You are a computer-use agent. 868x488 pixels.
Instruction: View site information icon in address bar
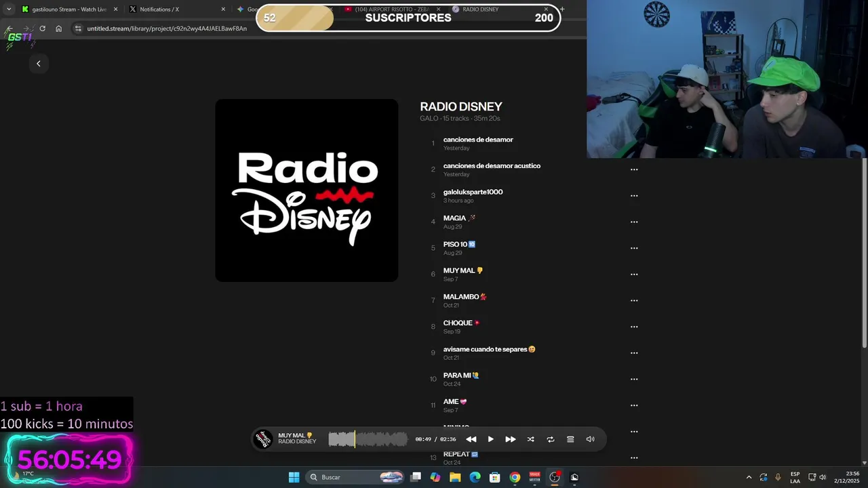point(78,28)
